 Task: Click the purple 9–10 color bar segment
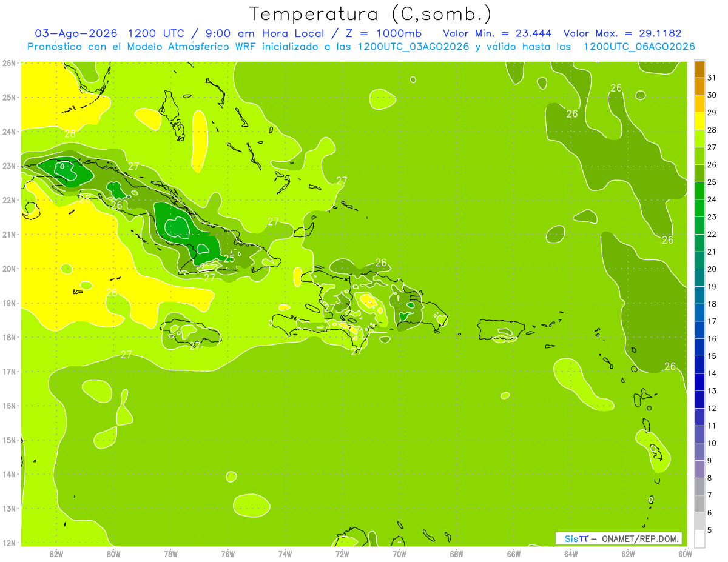click(x=699, y=451)
